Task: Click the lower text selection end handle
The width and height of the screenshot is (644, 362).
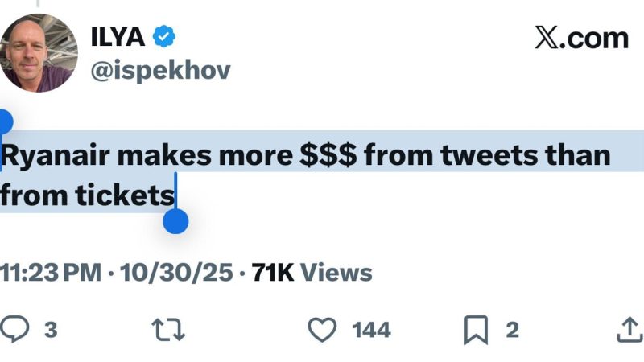Action: (175, 220)
